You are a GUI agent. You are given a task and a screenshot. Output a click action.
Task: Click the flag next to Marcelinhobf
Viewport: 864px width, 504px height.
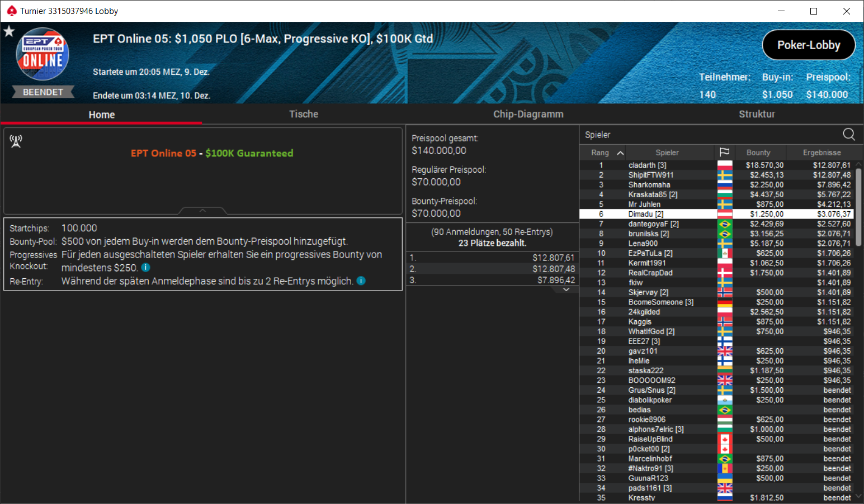tap(725, 459)
